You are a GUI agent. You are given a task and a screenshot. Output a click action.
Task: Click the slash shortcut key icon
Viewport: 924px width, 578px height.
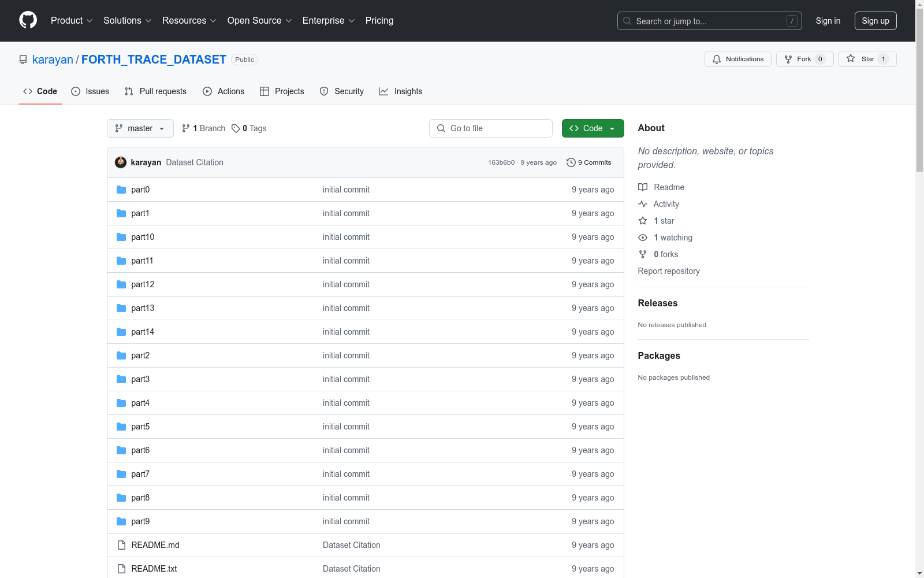point(792,21)
